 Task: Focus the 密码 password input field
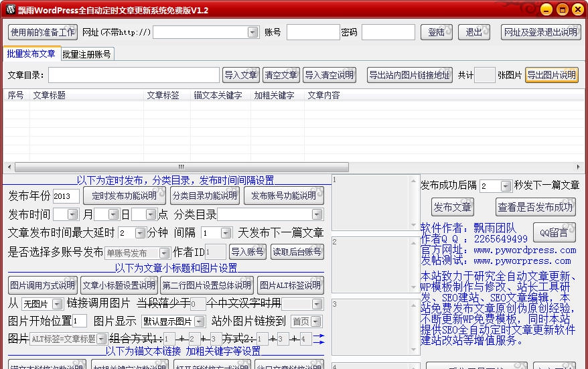click(x=388, y=32)
